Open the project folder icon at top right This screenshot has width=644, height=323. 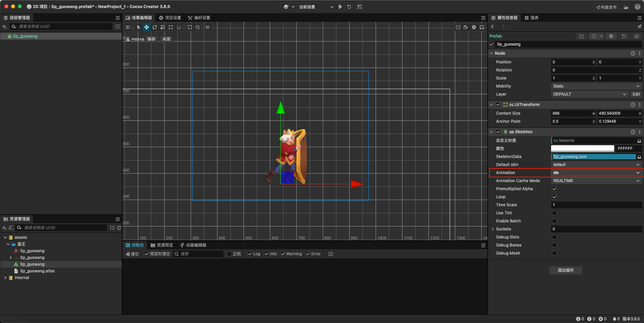point(626,7)
